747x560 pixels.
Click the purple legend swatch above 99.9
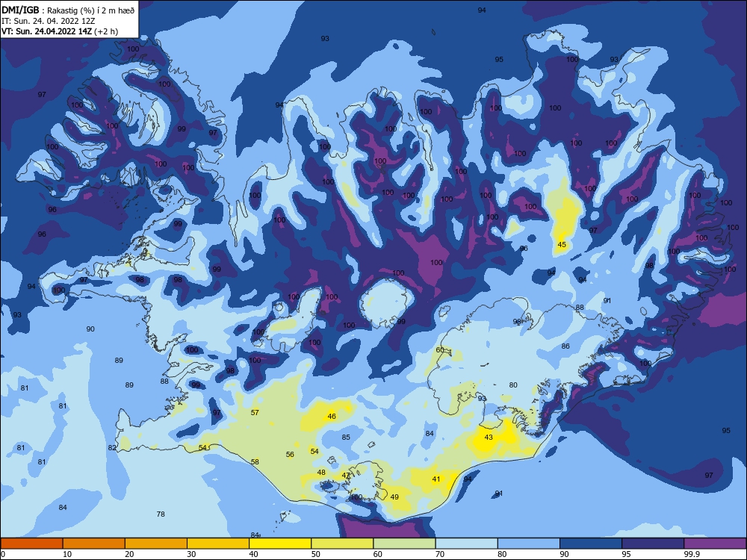pyautogui.click(x=715, y=544)
